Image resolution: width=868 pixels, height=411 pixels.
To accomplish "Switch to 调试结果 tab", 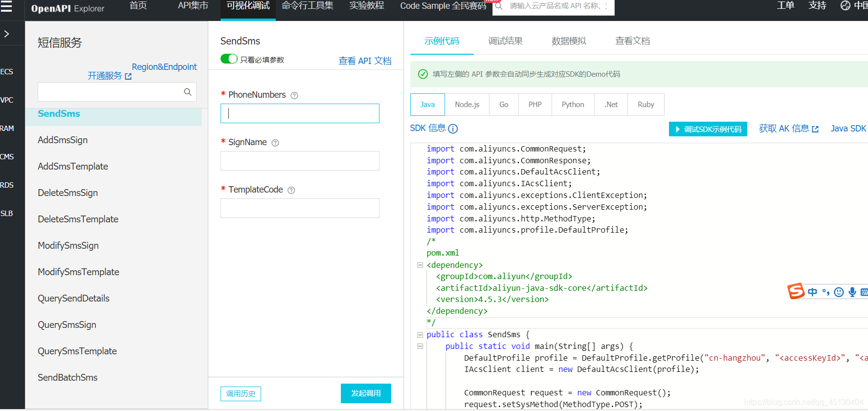I will (x=505, y=41).
